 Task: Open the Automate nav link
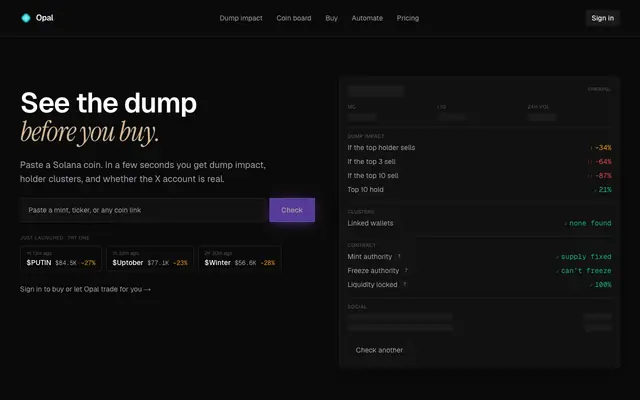[x=367, y=18]
